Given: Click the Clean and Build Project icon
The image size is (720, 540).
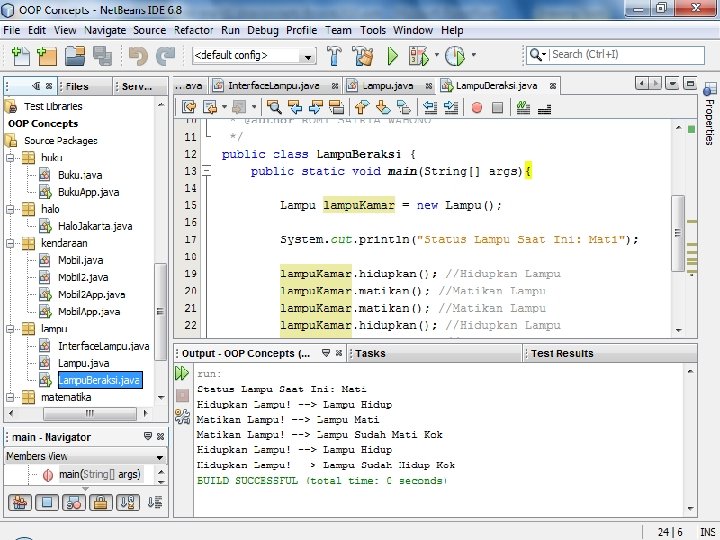Looking at the screenshot, I should pos(363,55).
